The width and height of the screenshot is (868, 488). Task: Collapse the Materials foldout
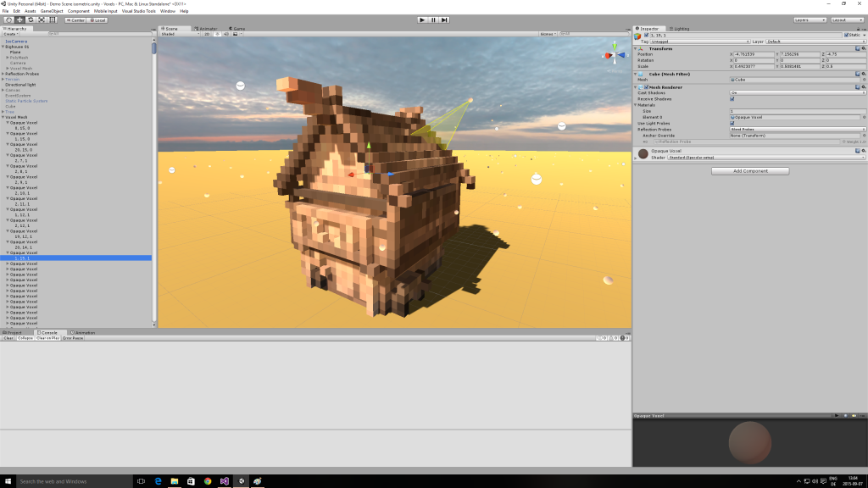[636, 105]
